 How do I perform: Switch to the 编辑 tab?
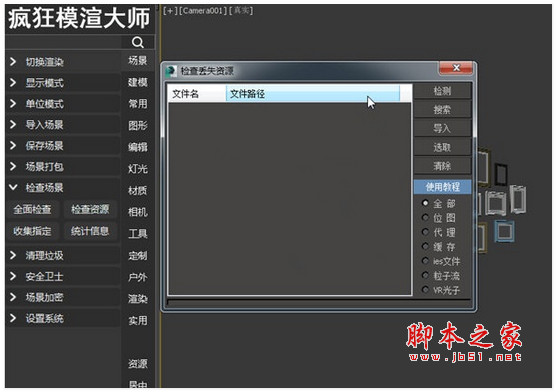138,147
